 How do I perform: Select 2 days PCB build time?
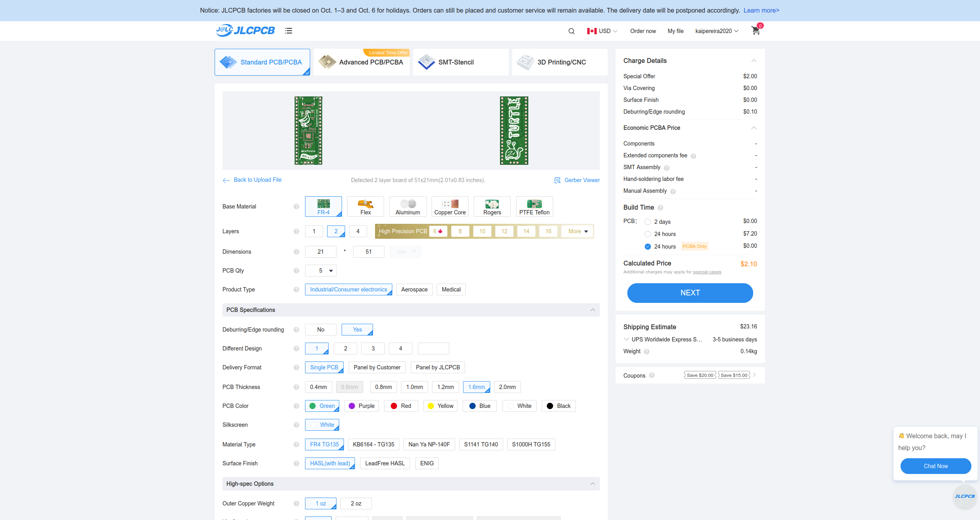pos(648,222)
